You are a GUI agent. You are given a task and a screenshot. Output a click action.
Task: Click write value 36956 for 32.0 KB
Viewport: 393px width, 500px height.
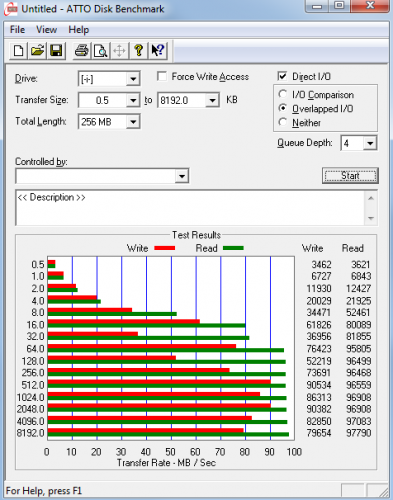click(x=319, y=337)
